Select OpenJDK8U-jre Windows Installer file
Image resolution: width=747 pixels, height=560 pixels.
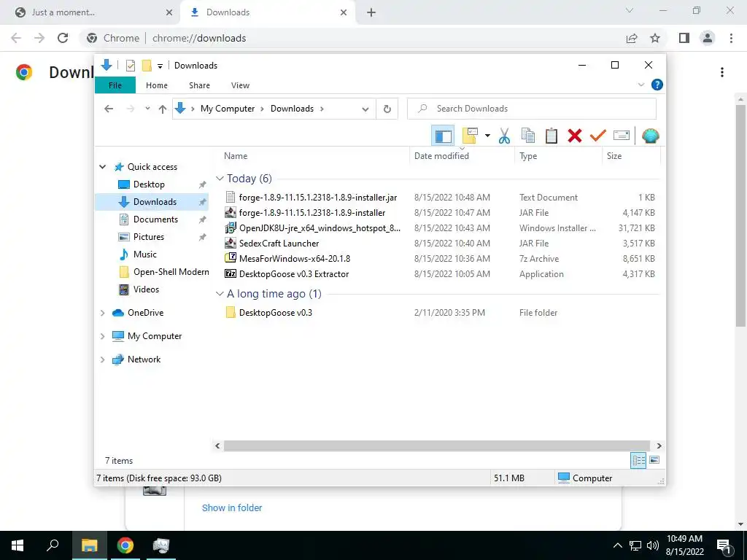320,228
